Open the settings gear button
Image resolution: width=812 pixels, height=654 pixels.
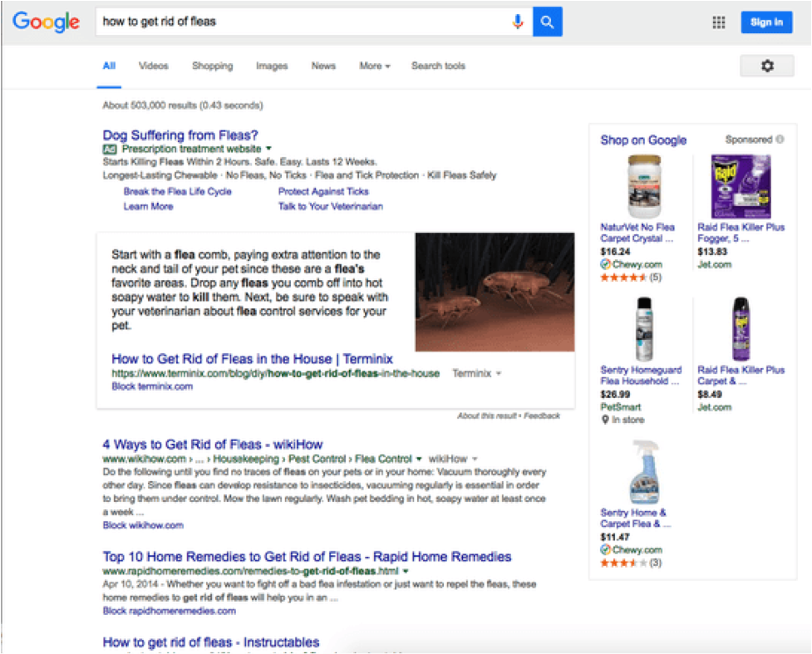pyautogui.click(x=767, y=66)
